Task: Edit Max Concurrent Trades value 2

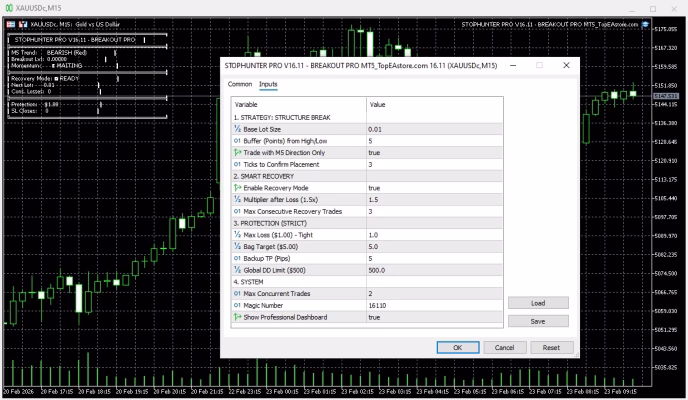Action: coord(434,293)
